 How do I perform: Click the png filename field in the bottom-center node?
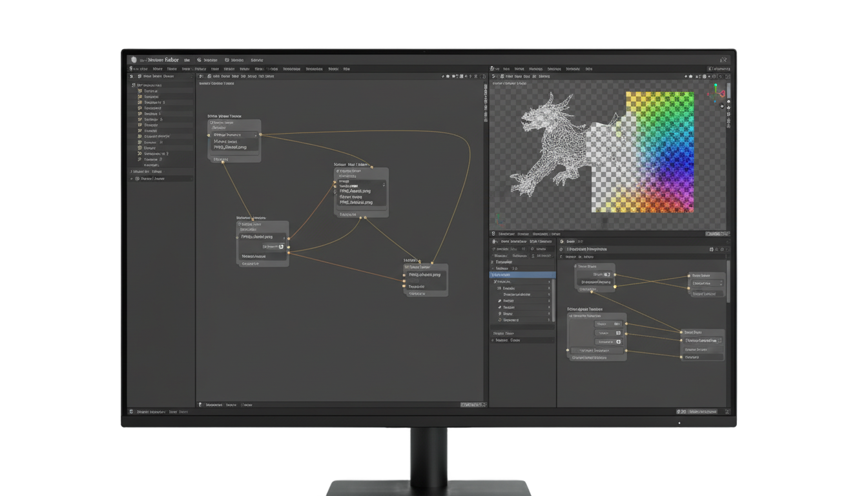[x=426, y=274]
